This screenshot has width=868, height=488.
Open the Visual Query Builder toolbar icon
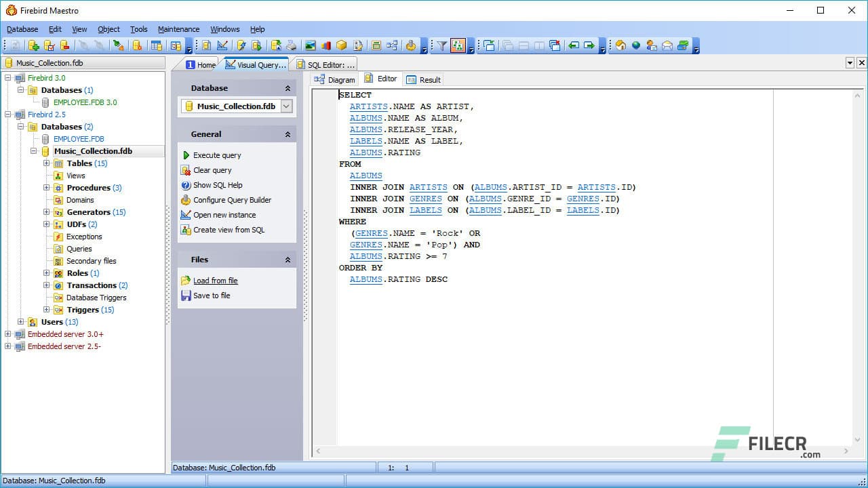pyautogui.click(x=221, y=45)
